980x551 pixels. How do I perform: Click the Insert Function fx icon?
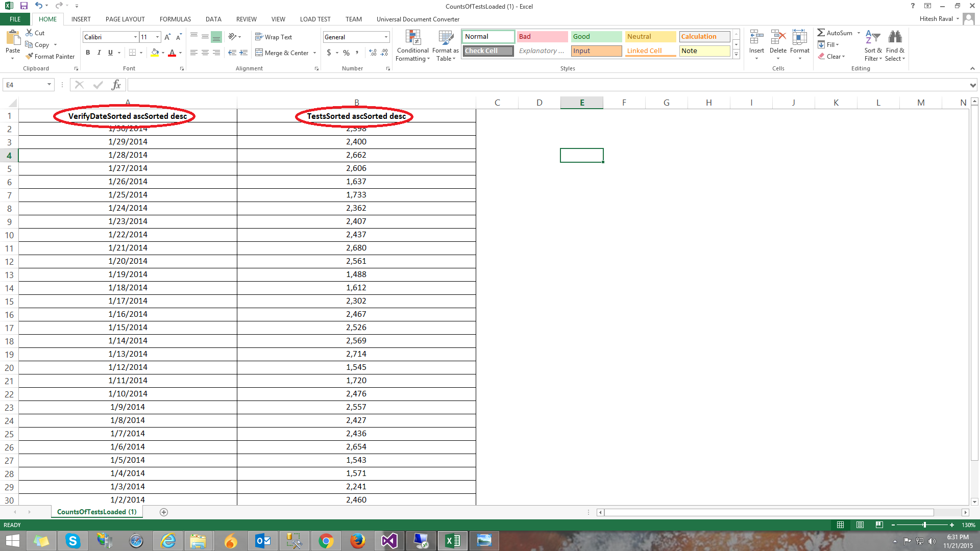click(x=116, y=85)
